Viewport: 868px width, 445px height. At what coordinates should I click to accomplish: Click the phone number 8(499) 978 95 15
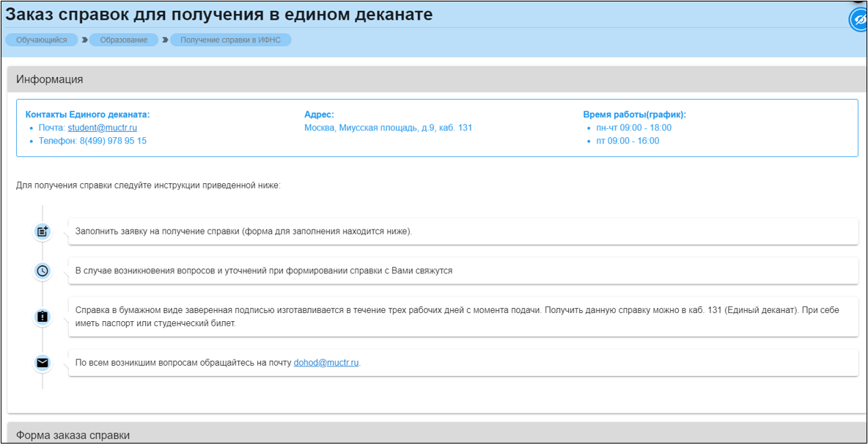coord(113,141)
